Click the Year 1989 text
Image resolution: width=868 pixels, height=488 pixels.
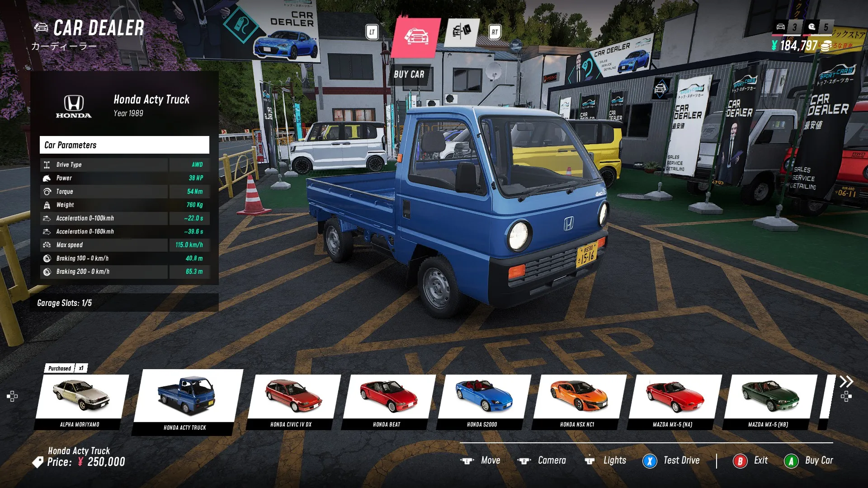(x=128, y=113)
